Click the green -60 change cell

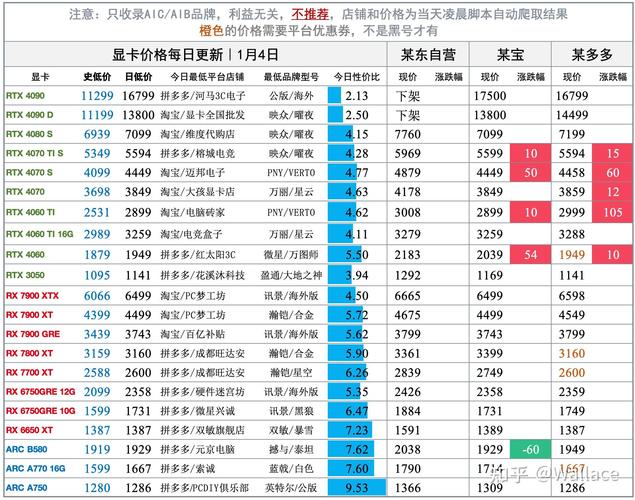531,449
